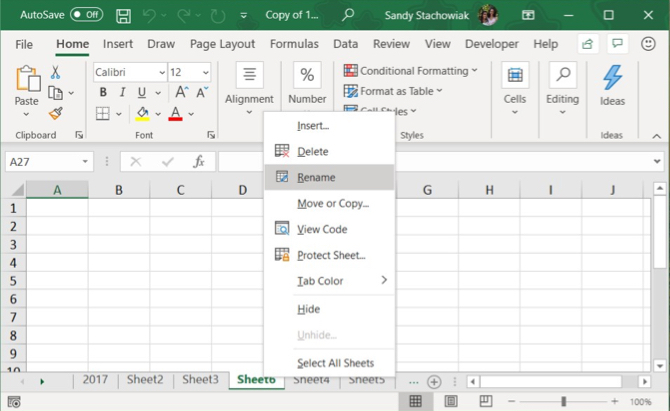
Task: Toggle Italic formatting
Action: (x=122, y=92)
